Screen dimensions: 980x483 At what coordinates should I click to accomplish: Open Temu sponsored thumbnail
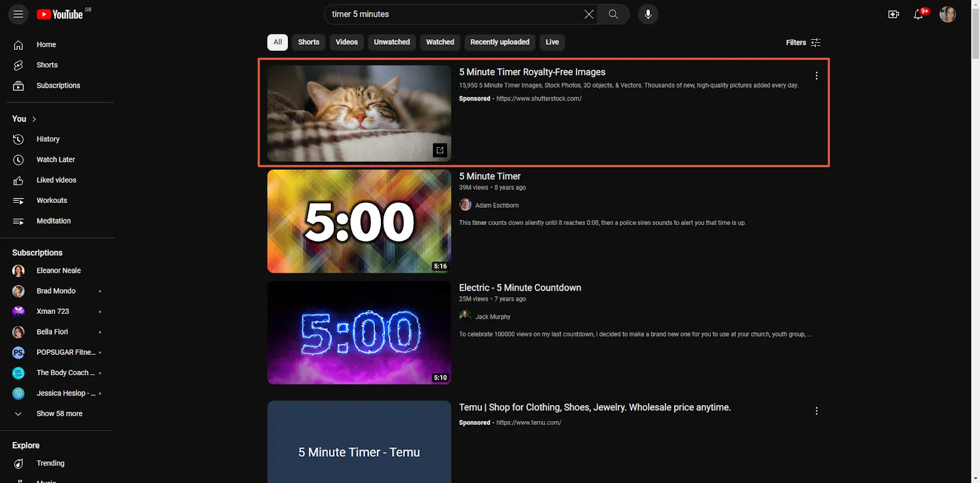point(359,442)
